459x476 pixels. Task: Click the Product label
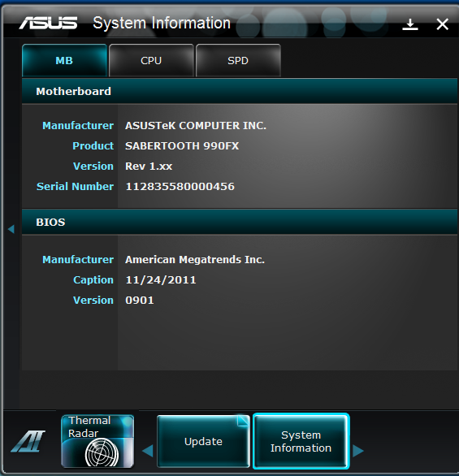tap(93, 145)
